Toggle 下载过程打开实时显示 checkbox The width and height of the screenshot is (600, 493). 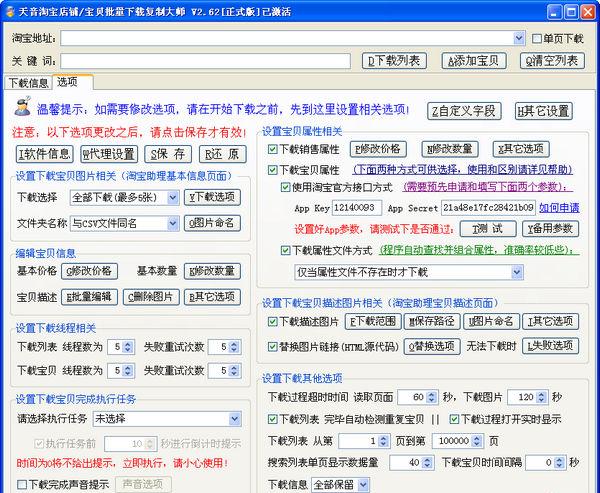[454, 419]
